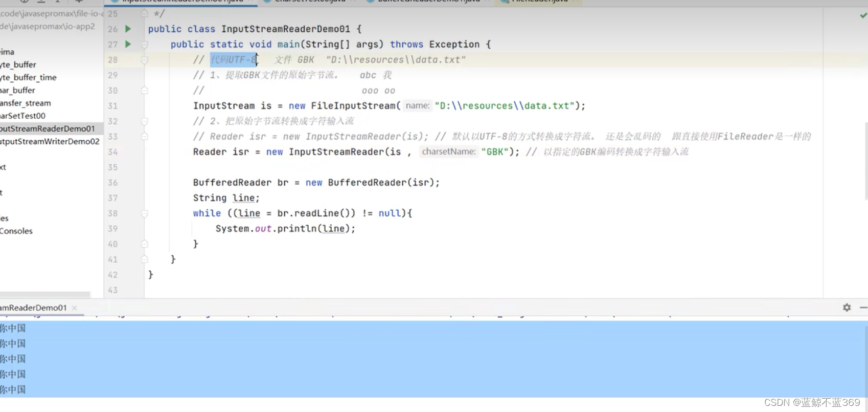
Task: Toggle fold marker at line 32
Action: (145, 121)
